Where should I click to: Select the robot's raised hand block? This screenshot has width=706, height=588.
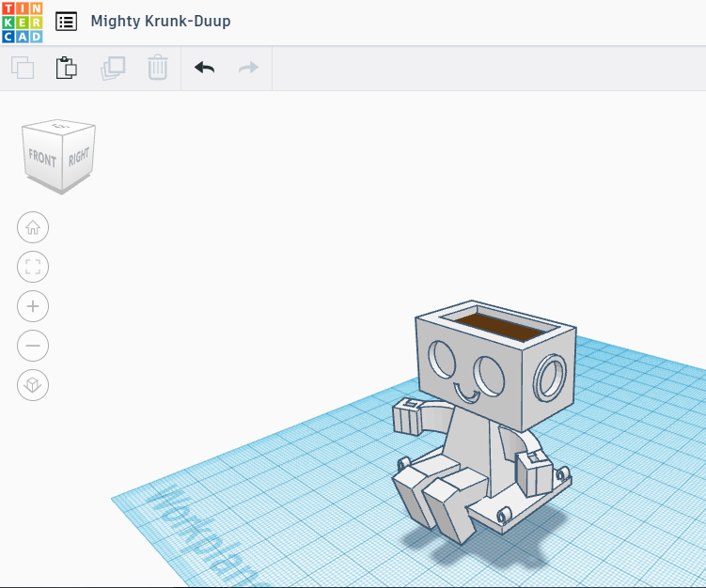coord(406,417)
